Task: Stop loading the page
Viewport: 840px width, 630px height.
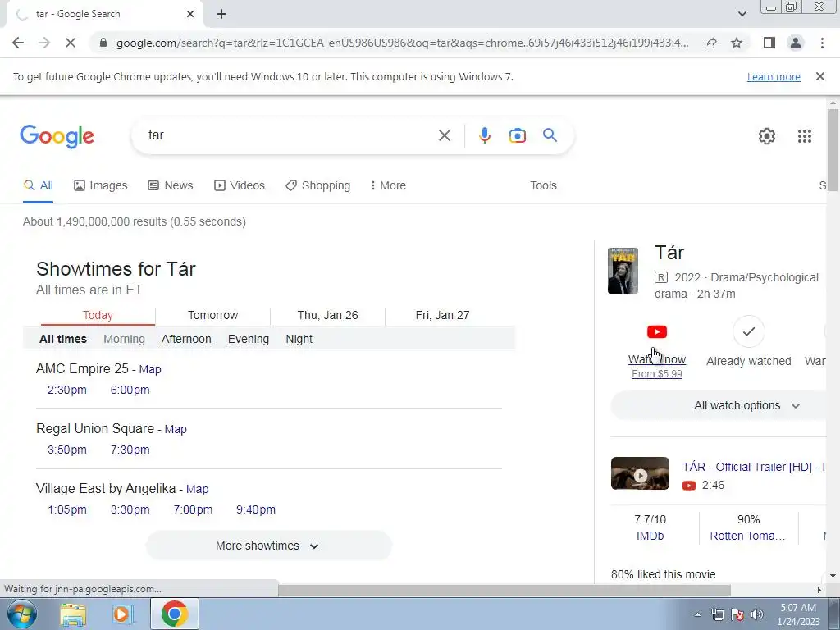Action: [x=71, y=43]
